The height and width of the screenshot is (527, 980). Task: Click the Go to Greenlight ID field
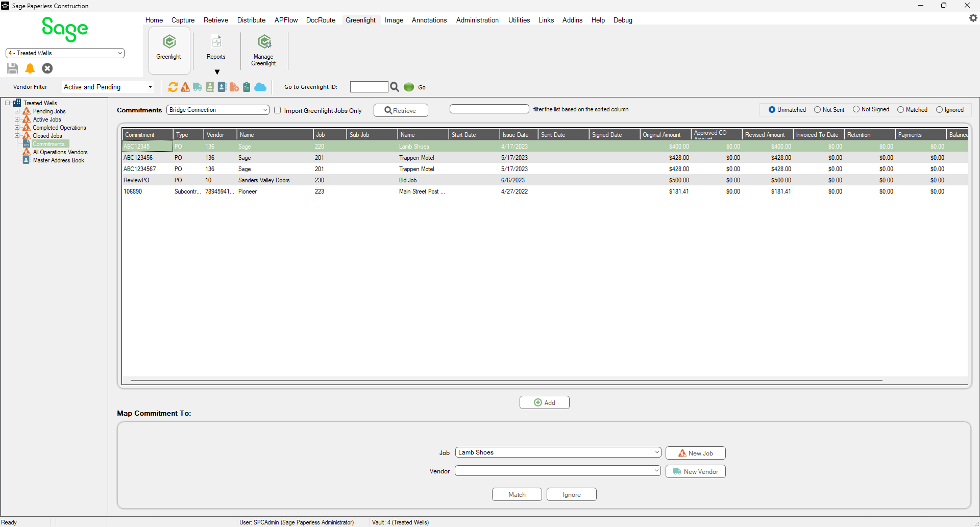369,87
